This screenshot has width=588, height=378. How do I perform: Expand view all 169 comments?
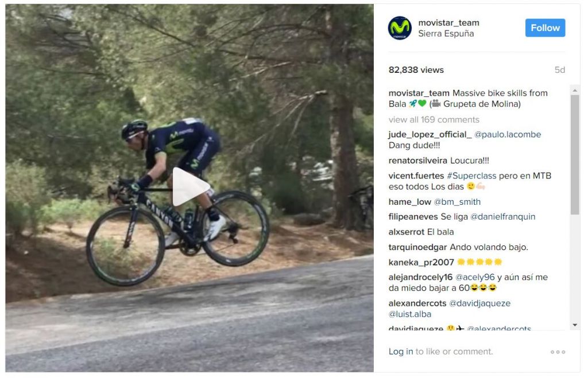[x=434, y=119]
